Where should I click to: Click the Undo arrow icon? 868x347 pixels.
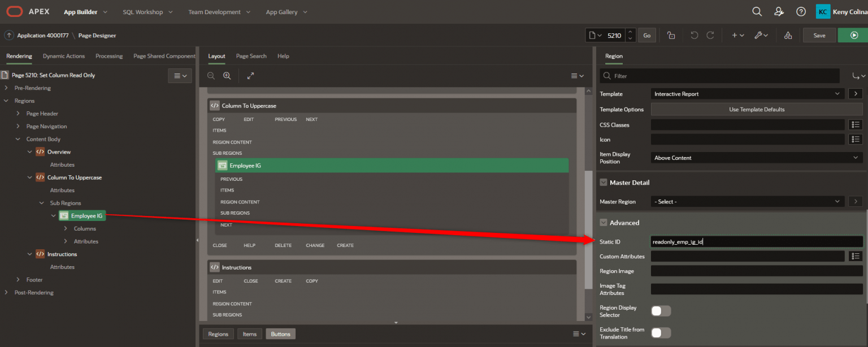(695, 35)
